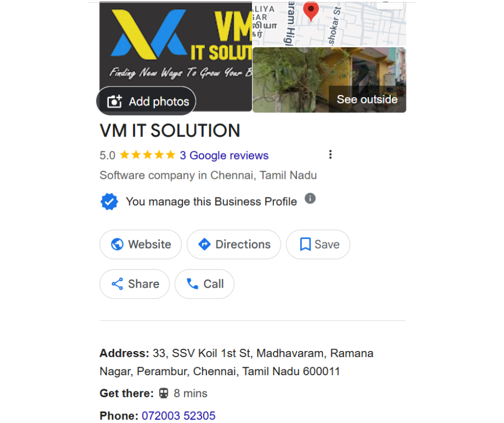The image size is (504, 423).
Task: Click the blue verified checkmark badge
Action: [109, 201]
